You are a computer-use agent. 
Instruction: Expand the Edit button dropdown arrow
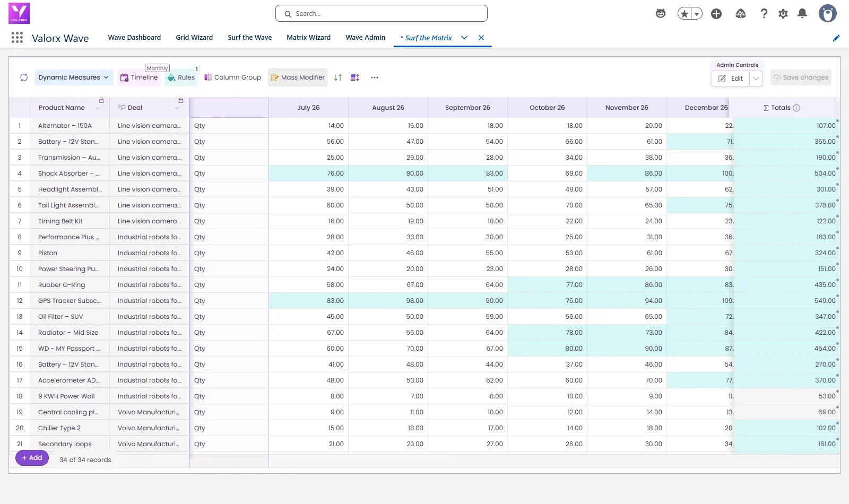[x=756, y=79]
